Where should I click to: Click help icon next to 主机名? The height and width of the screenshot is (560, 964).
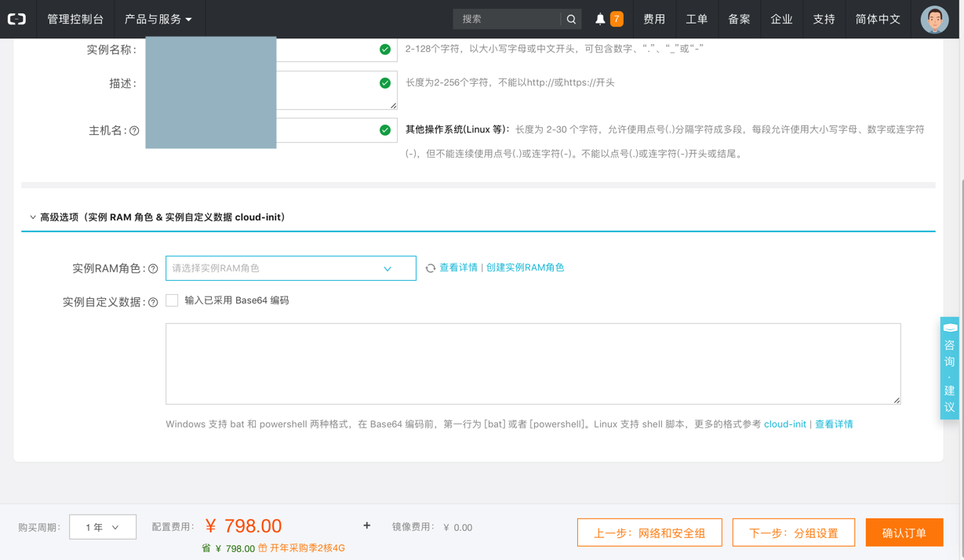point(134,131)
